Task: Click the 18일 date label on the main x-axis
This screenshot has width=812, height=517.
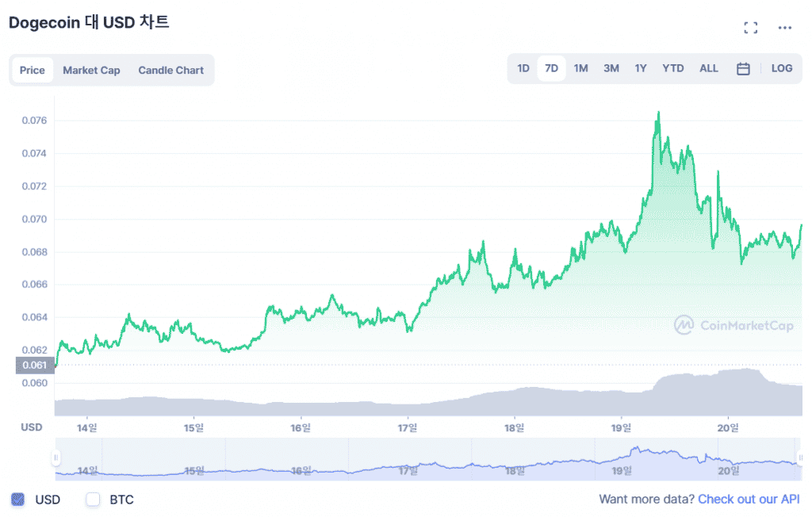Action: pyautogui.click(x=514, y=428)
